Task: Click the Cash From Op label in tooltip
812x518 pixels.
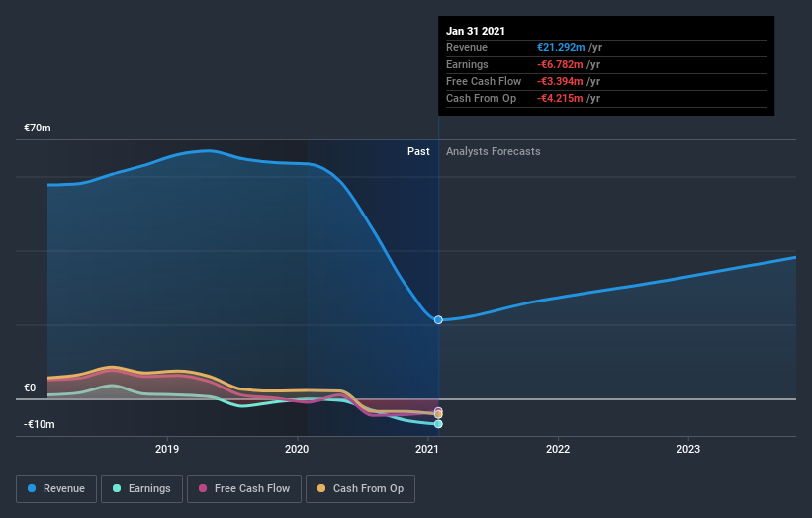Action: point(481,98)
